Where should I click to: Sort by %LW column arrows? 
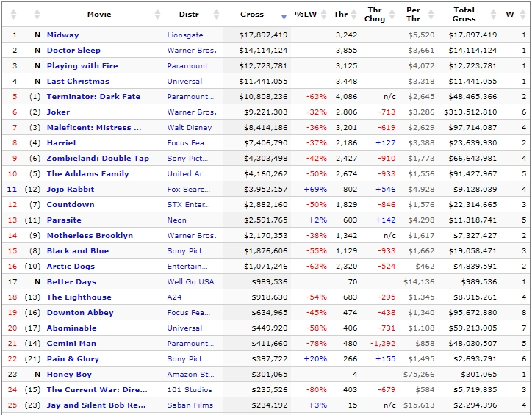click(x=323, y=14)
